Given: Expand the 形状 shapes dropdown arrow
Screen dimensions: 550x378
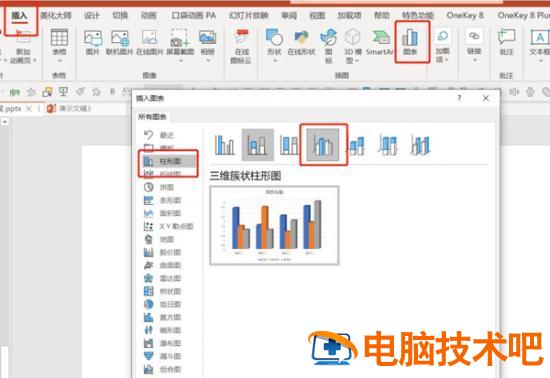Looking at the screenshot, I should tap(275, 61).
